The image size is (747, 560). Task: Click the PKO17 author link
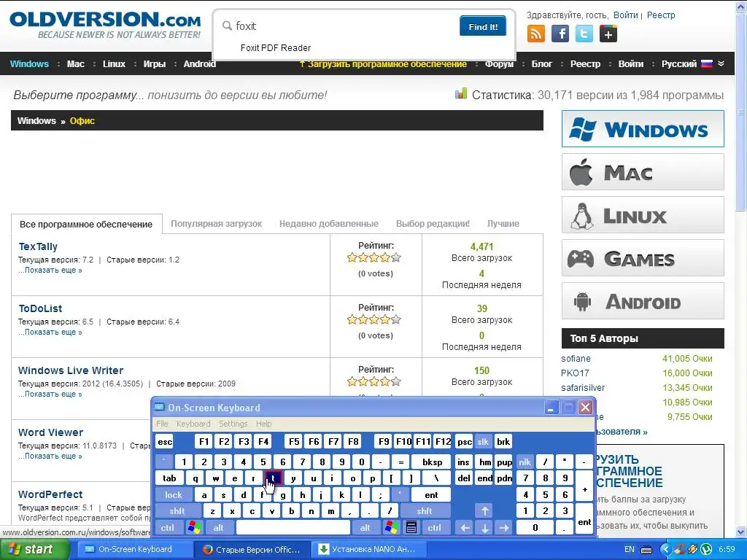[x=575, y=373]
